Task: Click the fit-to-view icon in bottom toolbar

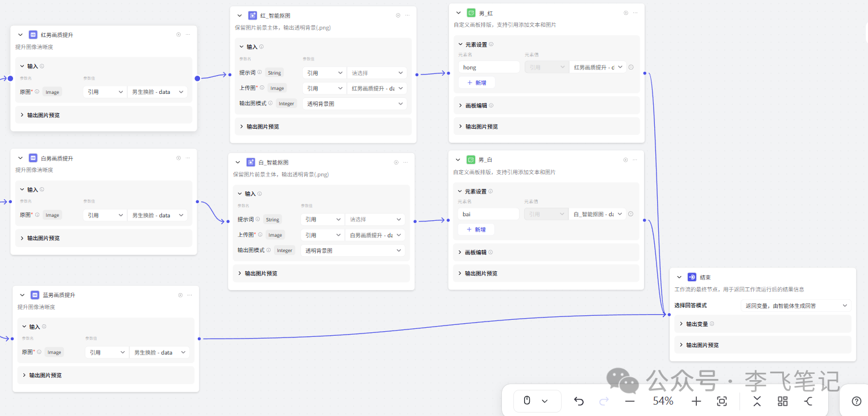Action: pyautogui.click(x=721, y=401)
